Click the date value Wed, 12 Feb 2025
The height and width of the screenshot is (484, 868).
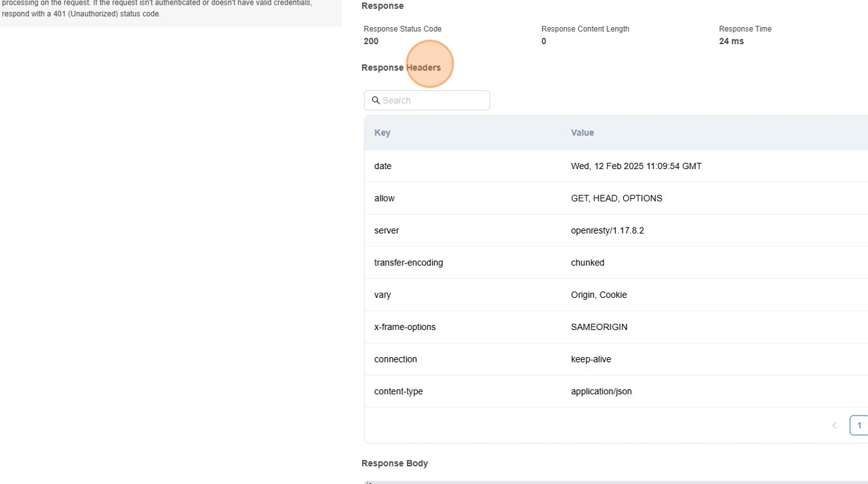636,166
